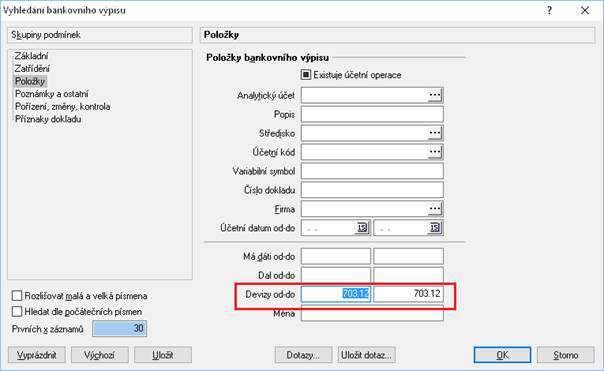Select Základní in the condition groups list
This screenshot has height=371, width=604.
[31, 56]
